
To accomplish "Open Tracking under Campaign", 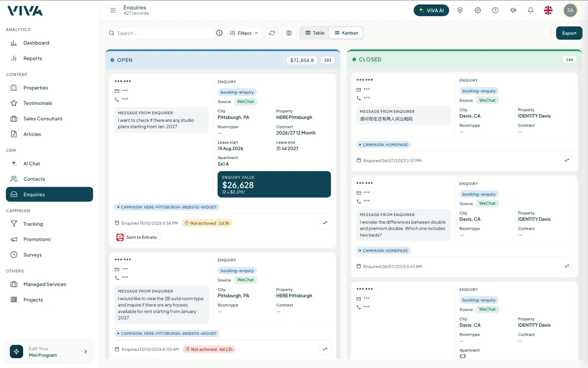I will click(x=49, y=224).
